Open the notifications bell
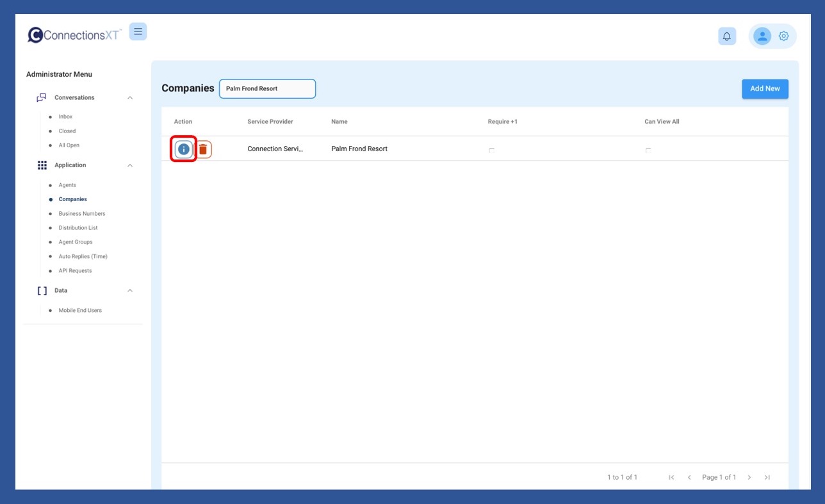The width and height of the screenshot is (825, 504). click(726, 37)
